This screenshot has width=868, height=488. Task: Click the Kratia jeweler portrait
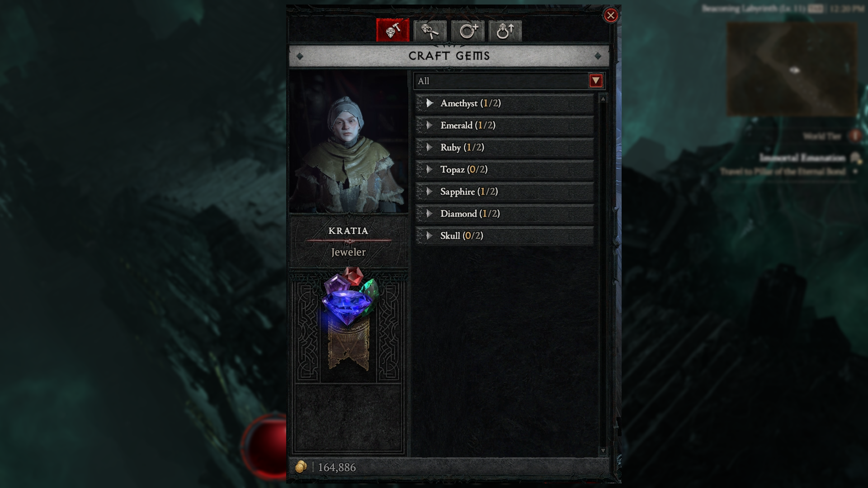tap(349, 141)
